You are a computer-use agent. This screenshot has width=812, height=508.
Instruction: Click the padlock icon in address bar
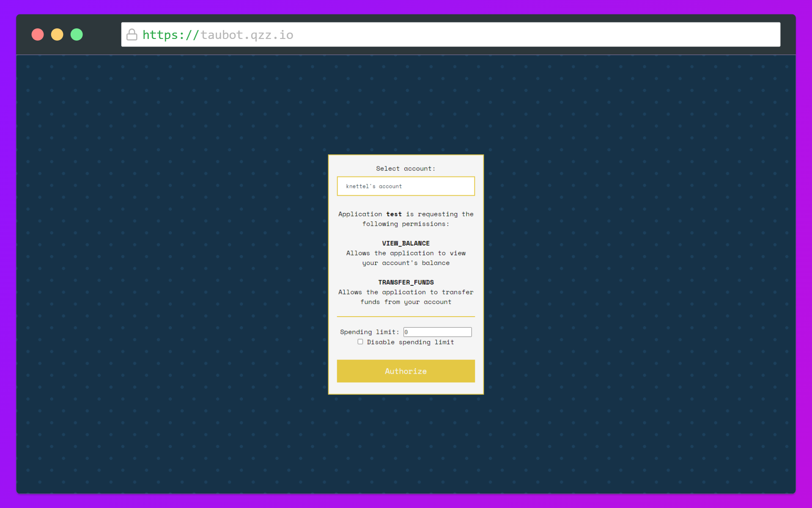pos(132,35)
